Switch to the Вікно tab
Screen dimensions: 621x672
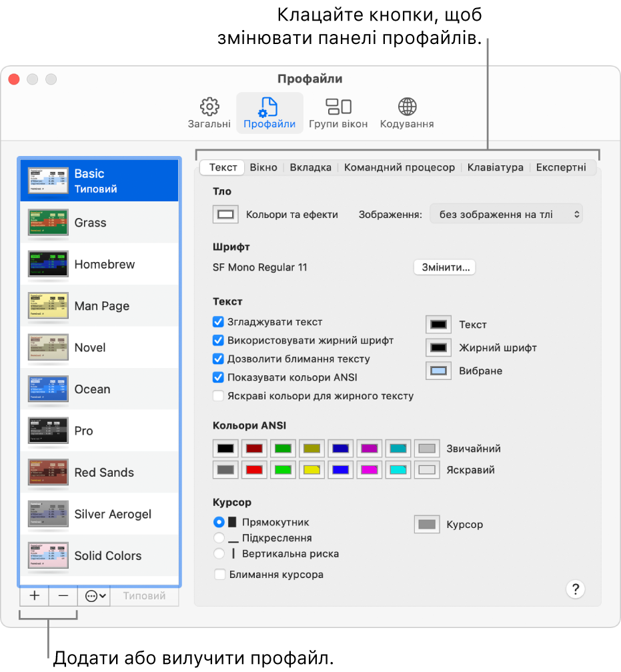coord(263,167)
